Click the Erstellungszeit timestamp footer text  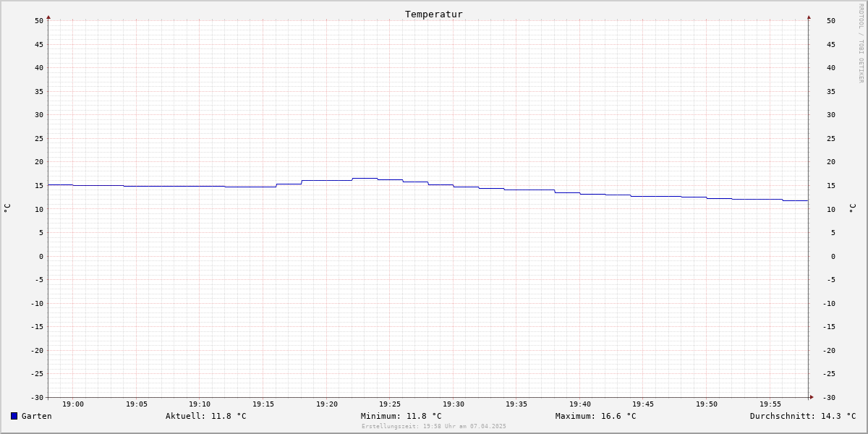[434, 426]
